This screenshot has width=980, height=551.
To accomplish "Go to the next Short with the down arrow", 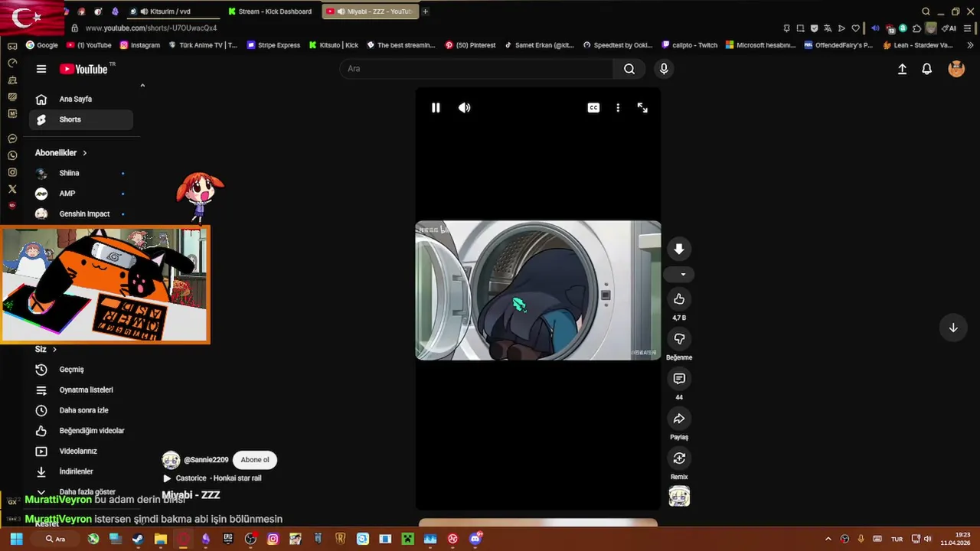I will [x=953, y=328].
